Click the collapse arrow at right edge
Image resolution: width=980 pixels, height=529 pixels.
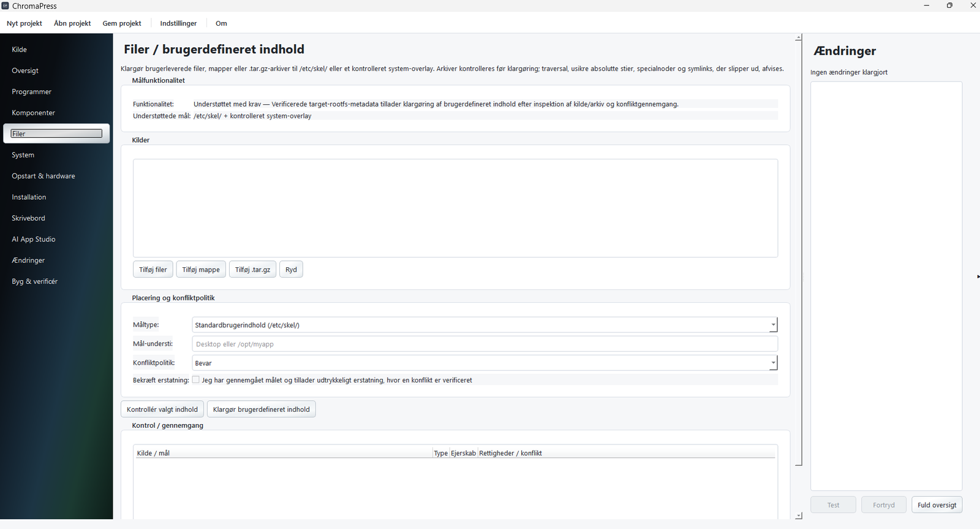(978, 276)
